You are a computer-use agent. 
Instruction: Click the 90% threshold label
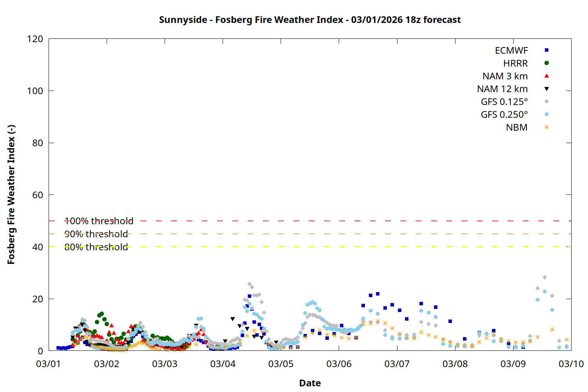click(96, 234)
